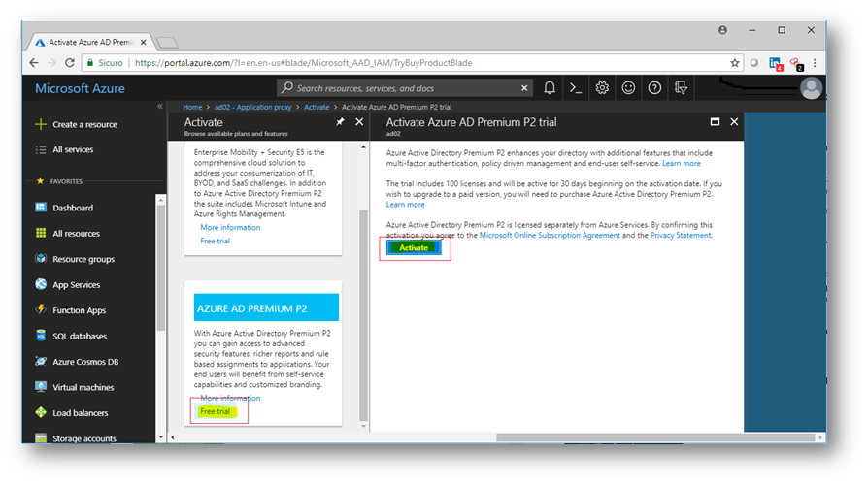
Task: Close the Activate Azure AD Premium browser tab
Action: click(x=144, y=42)
